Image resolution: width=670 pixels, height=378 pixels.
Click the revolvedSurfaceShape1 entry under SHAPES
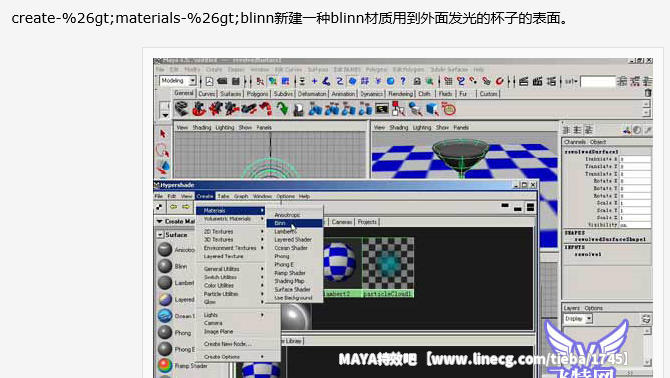coord(610,240)
